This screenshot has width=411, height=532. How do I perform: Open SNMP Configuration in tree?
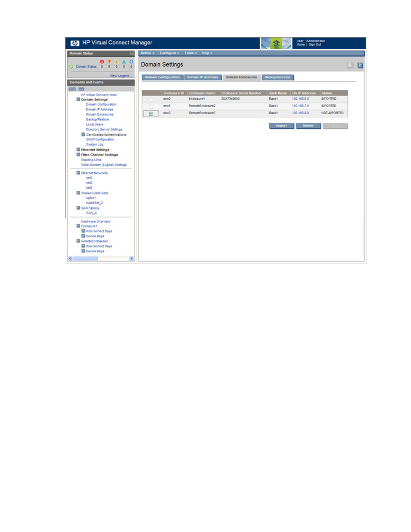point(100,140)
